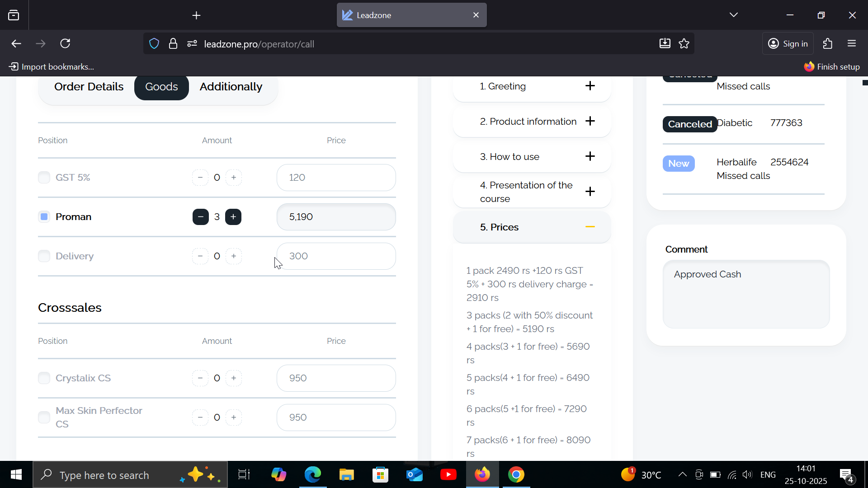Screen dimensions: 868x488
Task: Open the Additionally tab
Action: (231, 87)
